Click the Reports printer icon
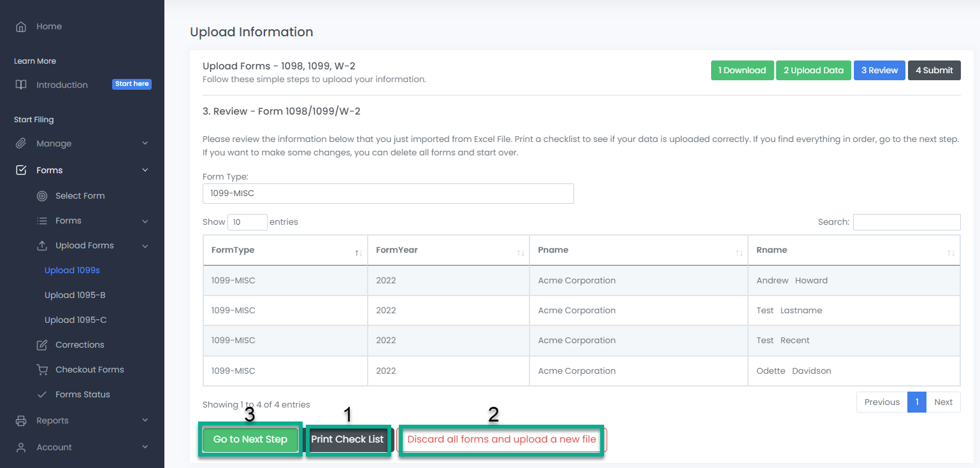The width and height of the screenshot is (980, 468). (21, 421)
